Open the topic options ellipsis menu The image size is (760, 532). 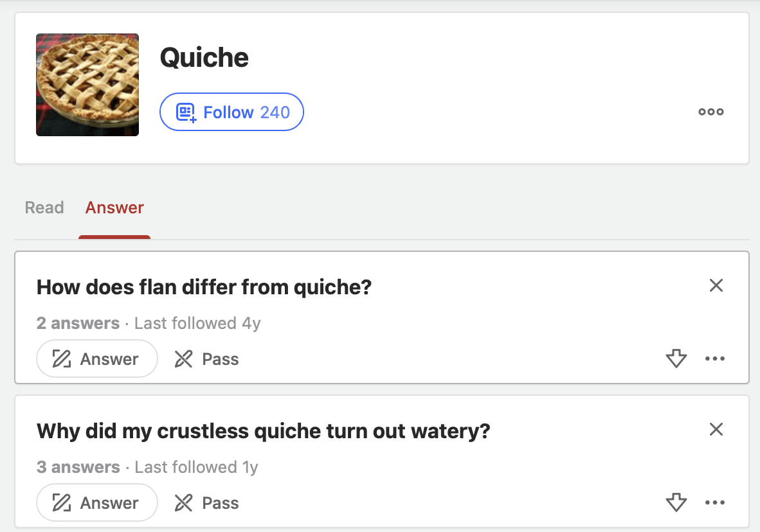click(710, 111)
